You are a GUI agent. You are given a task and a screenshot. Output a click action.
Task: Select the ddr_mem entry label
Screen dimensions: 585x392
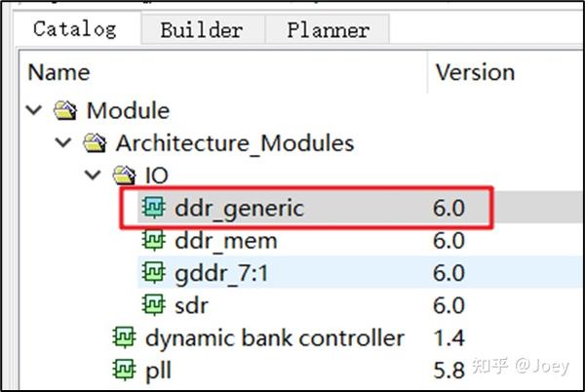pyautogui.click(x=226, y=241)
